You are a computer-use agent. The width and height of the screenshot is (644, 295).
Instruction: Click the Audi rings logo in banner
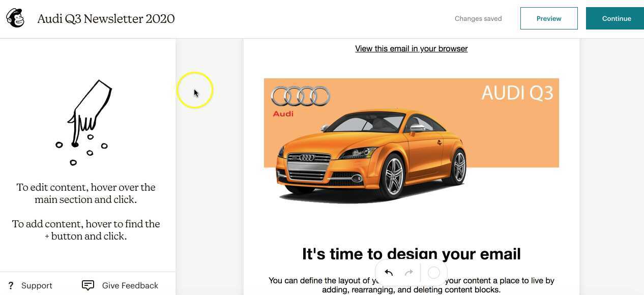pos(300,96)
